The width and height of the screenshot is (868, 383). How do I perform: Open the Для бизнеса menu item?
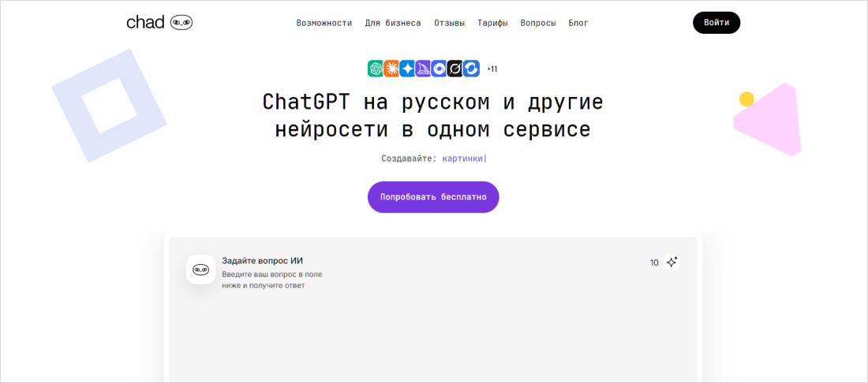click(x=392, y=23)
